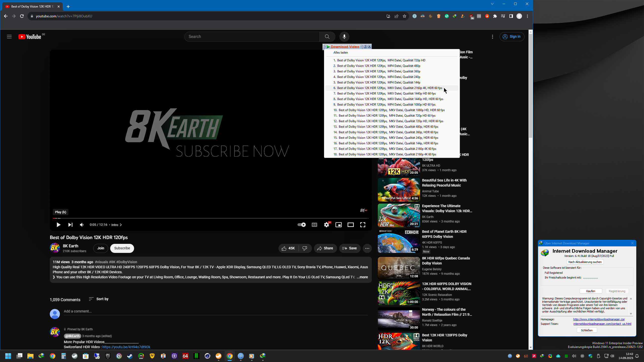Mute the video volume

pyautogui.click(x=82, y=225)
